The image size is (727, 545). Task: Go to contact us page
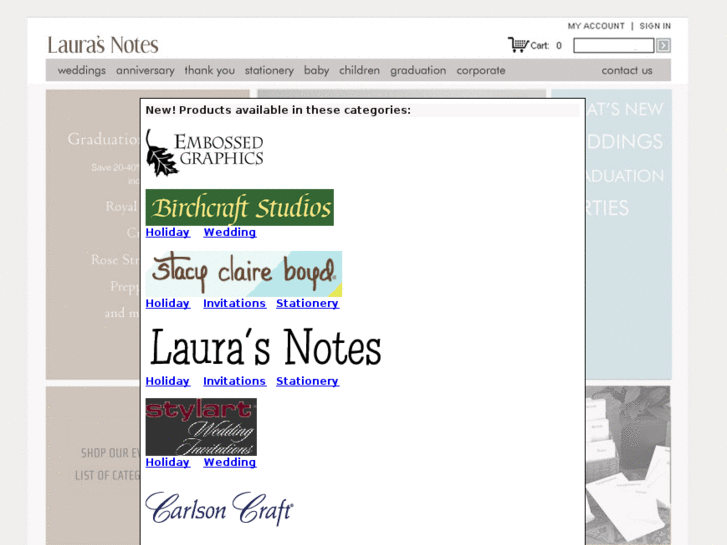coord(627,71)
